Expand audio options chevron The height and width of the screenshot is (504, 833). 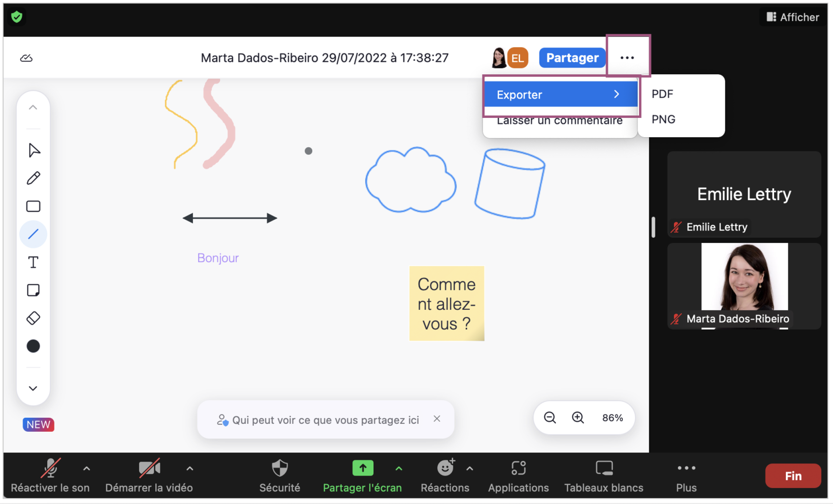[87, 468]
